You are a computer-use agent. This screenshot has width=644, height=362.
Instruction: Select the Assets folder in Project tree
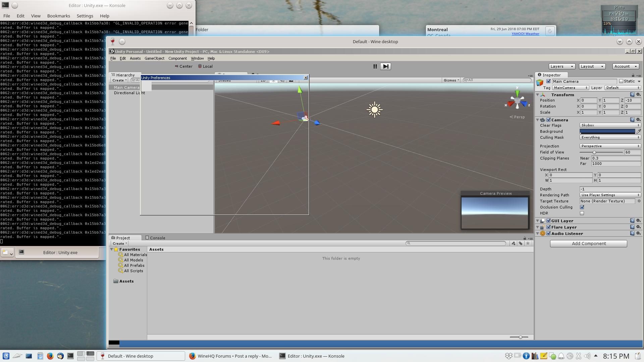(x=124, y=281)
